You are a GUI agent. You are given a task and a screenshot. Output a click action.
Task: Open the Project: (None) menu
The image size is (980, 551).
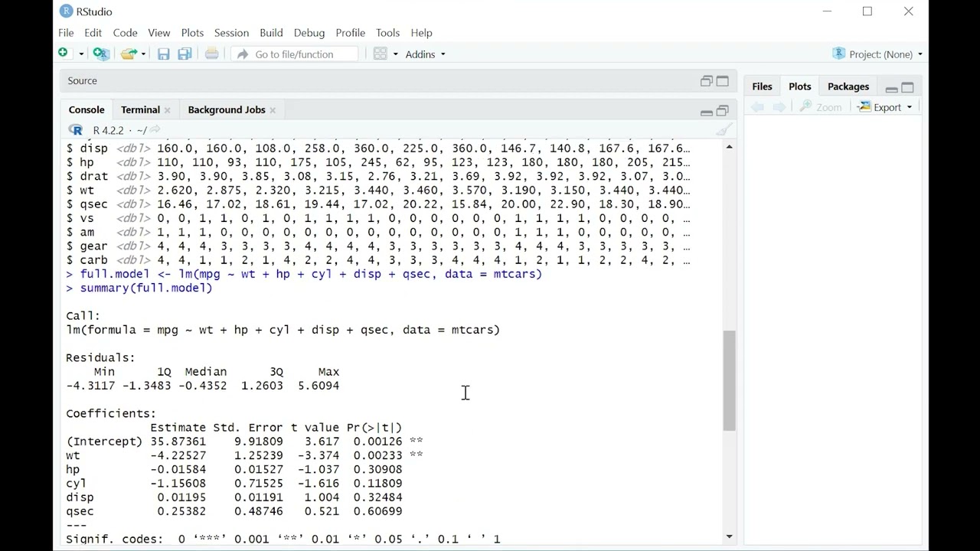coord(877,54)
